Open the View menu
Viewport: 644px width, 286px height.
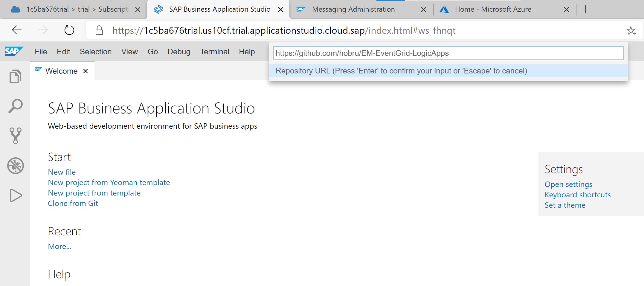coord(129,52)
